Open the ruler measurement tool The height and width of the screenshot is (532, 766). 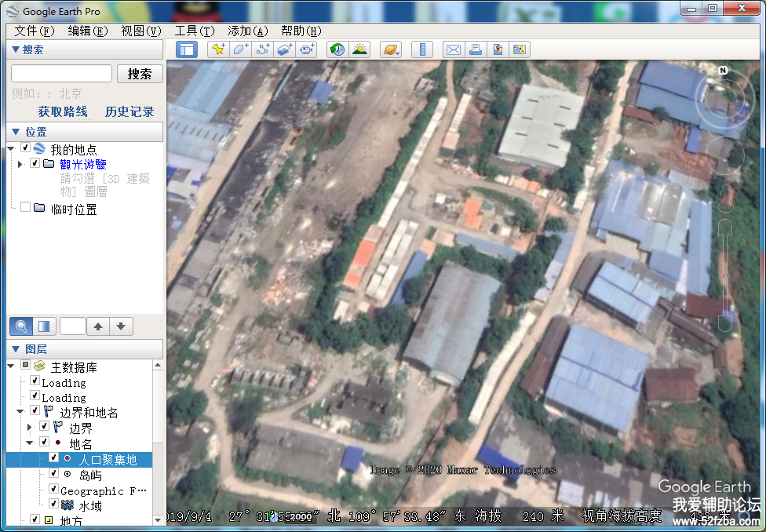422,49
